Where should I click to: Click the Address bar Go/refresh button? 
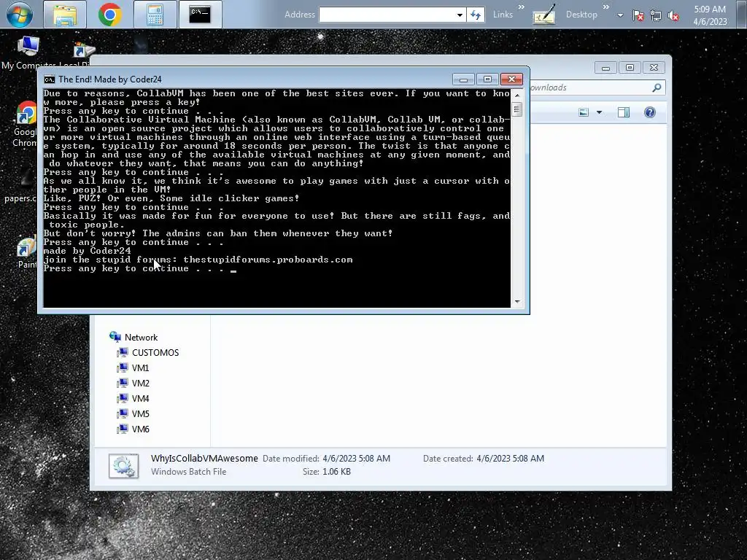pyautogui.click(x=476, y=15)
